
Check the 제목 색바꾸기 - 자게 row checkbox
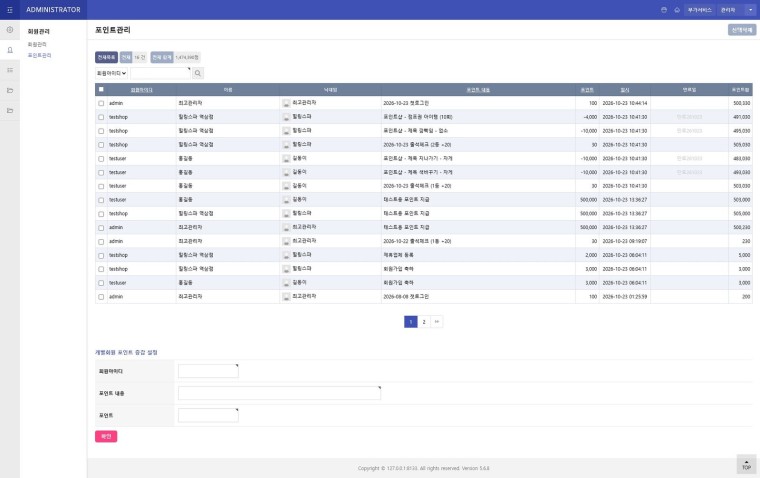coord(101,173)
